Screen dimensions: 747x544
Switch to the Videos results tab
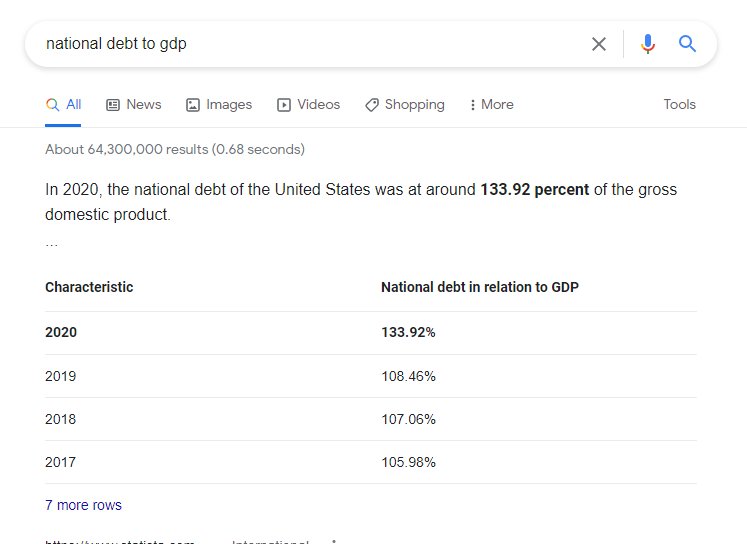(x=308, y=104)
